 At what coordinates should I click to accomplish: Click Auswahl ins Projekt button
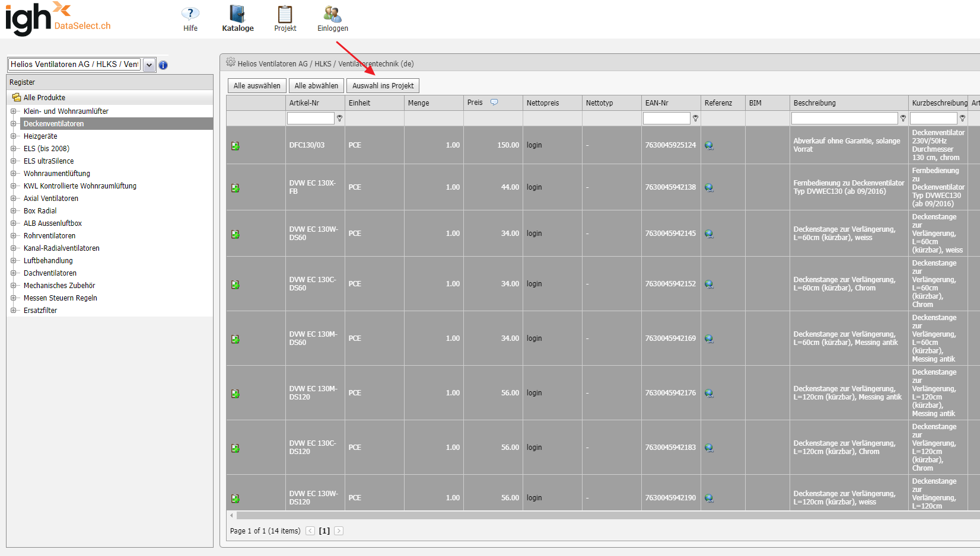(x=383, y=86)
